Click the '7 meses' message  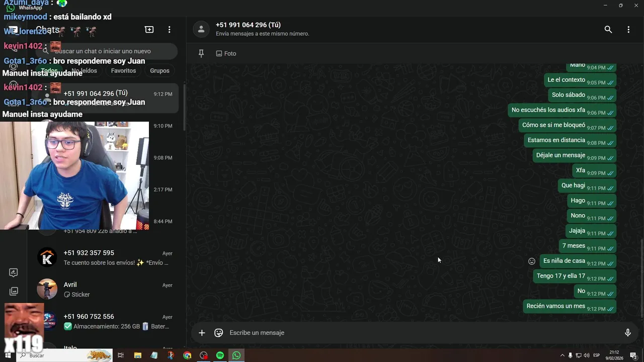pos(587,246)
